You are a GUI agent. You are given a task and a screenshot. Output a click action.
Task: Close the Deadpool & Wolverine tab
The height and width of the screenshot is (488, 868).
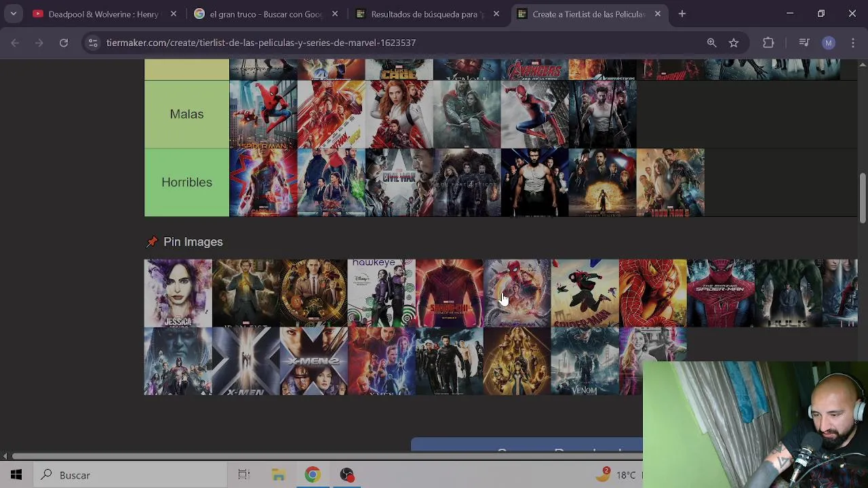point(174,14)
